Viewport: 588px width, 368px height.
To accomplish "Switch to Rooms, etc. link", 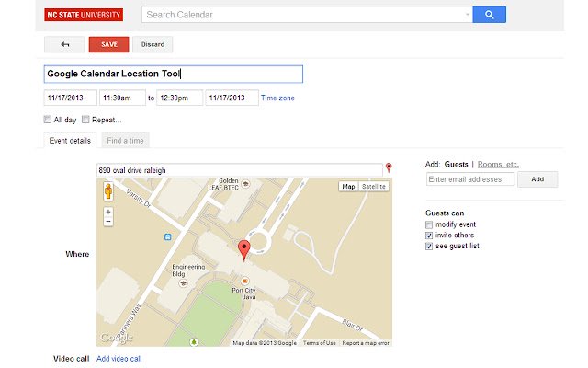I will pyautogui.click(x=498, y=164).
